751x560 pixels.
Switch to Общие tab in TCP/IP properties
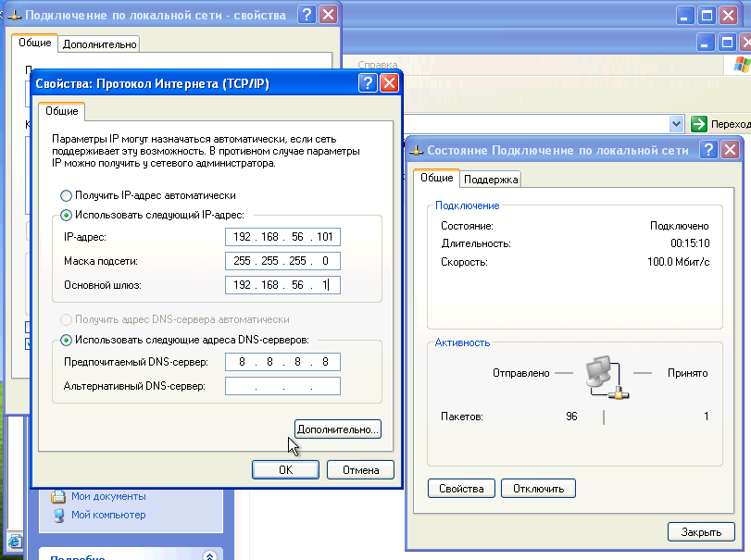click(62, 111)
